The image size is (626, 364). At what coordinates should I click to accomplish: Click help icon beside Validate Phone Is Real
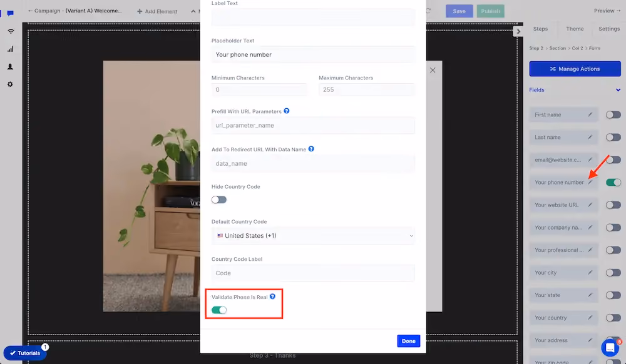(x=273, y=296)
